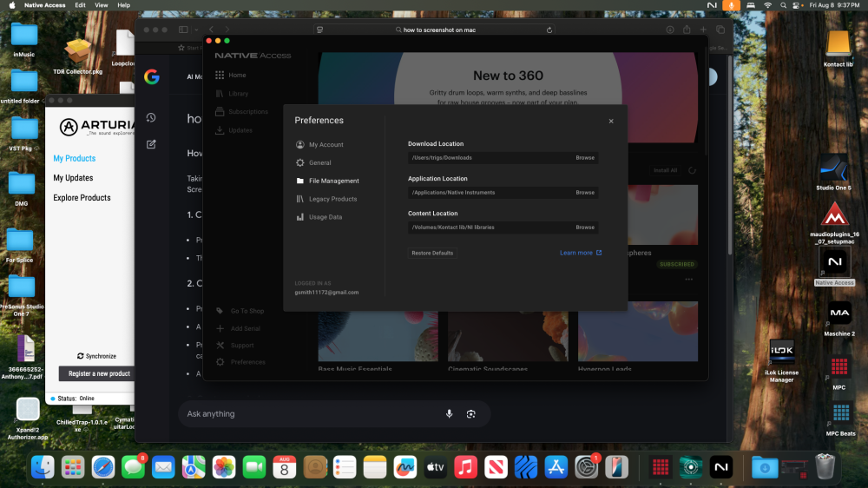This screenshot has height=488, width=868.
Task: Select General preferences section
Action: [313, 163]
